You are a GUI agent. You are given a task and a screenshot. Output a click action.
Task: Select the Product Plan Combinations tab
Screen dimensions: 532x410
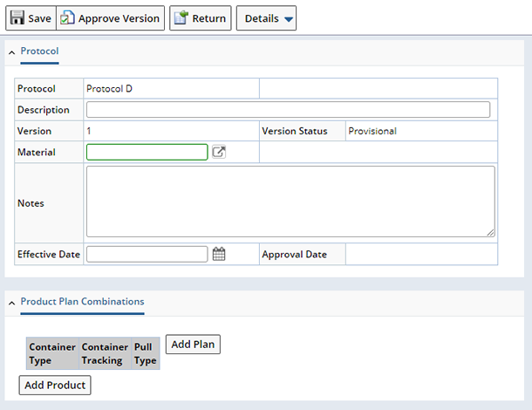[83, 302]
